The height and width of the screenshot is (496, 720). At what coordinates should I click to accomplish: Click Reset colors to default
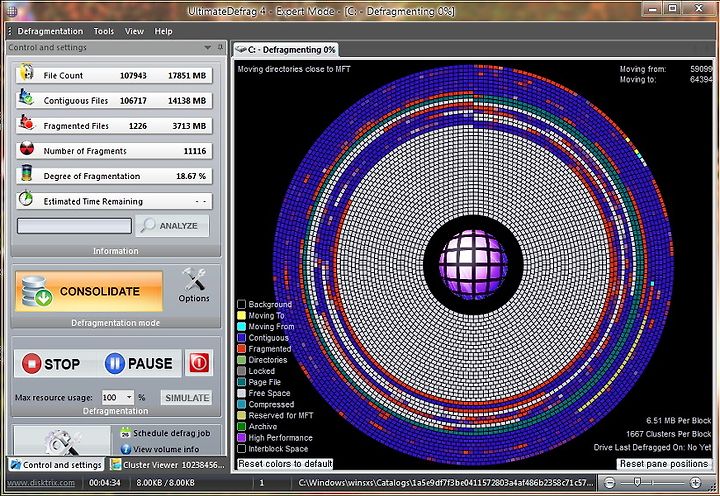point(285,464)
